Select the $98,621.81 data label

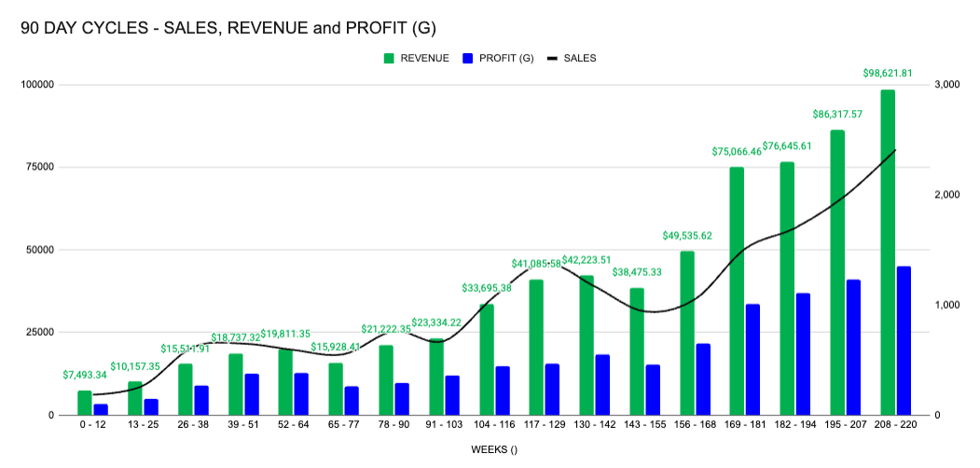[888, 73]
